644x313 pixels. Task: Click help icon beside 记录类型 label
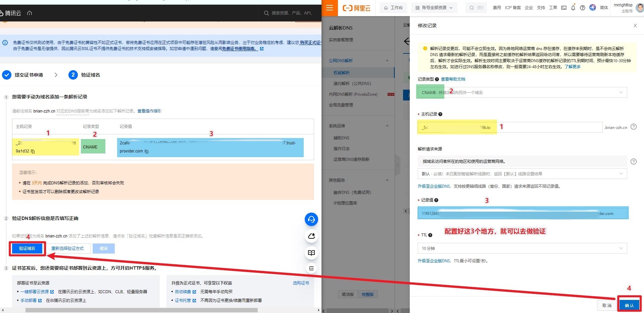tap(437, 79)
